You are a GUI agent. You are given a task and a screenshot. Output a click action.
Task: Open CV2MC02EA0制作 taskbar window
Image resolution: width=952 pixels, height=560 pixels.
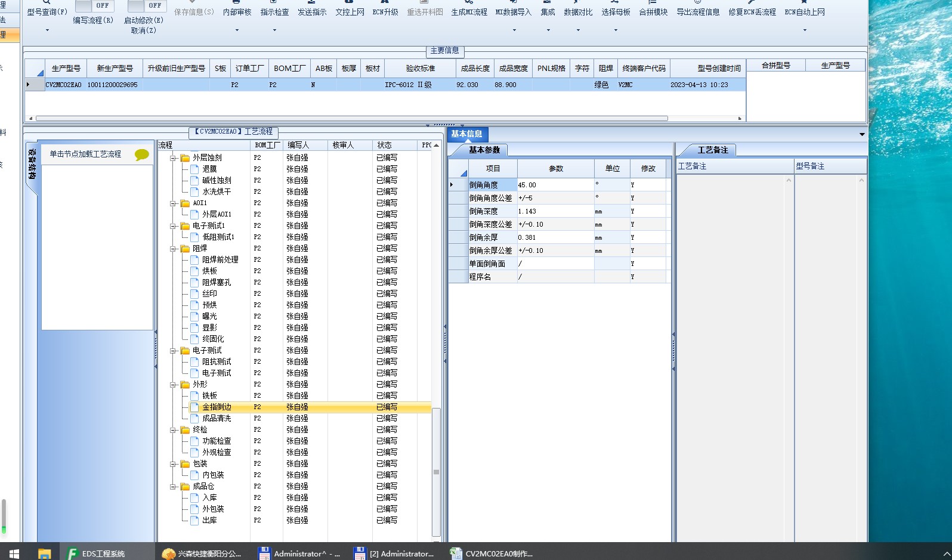(x=492, y=553)
